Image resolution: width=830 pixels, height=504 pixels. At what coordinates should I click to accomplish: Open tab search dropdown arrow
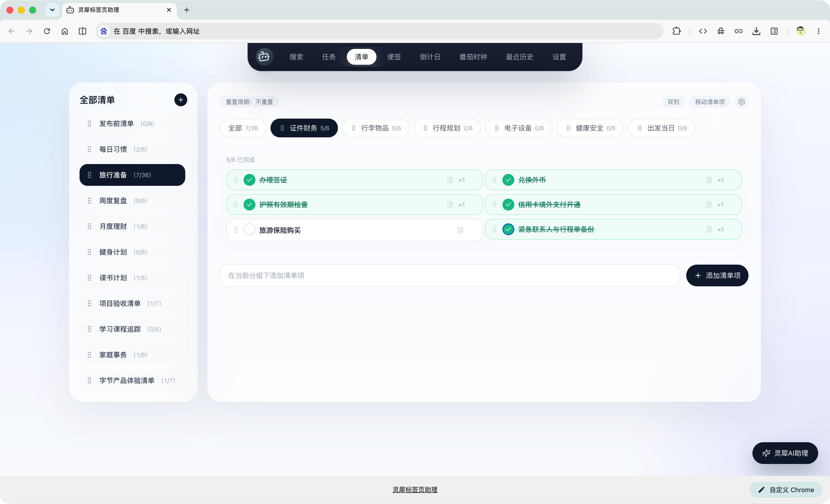[52, 10]
